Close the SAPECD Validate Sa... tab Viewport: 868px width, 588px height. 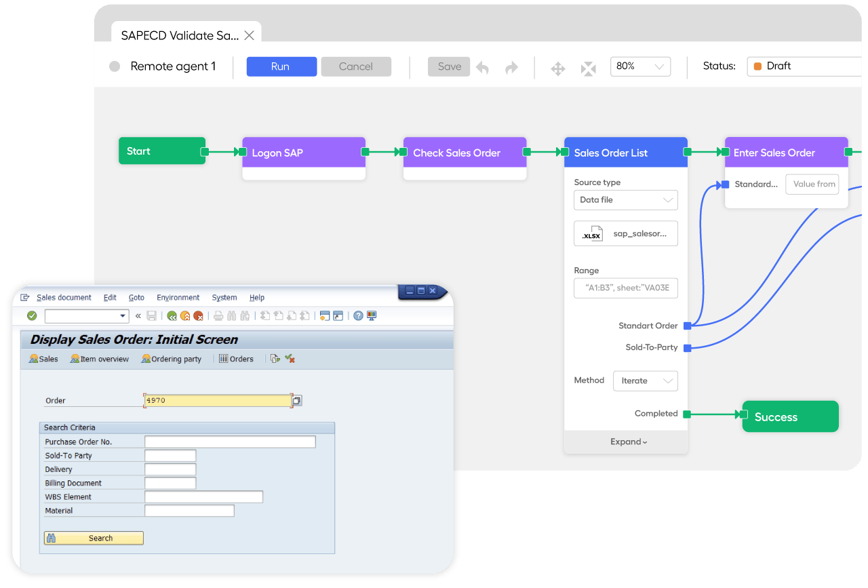coord(249,35)
